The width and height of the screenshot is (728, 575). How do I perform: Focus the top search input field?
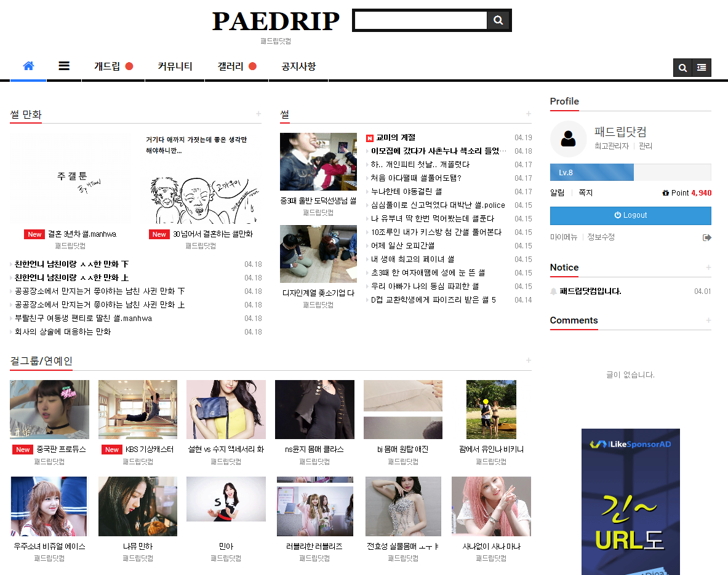point(421,20)
